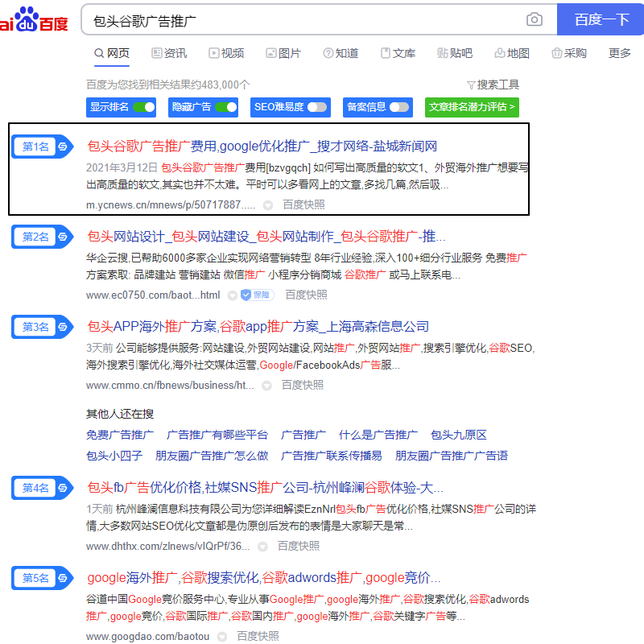Click related search 包头九原区
The width and height of the screenshot is (644, 644).
[x=459, y=436]
